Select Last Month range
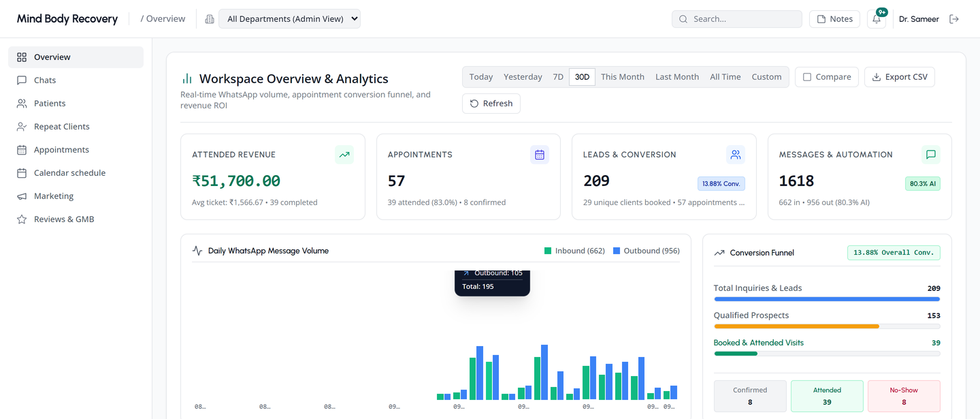 click(677, 77)
